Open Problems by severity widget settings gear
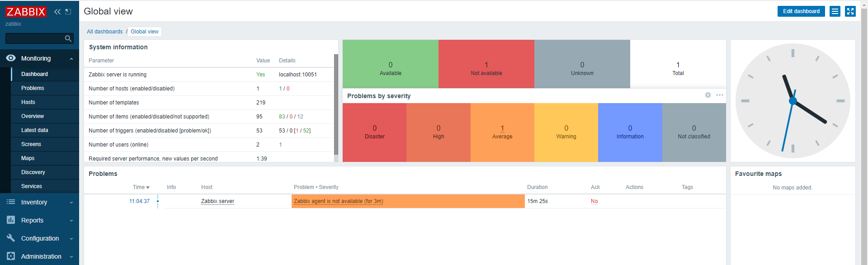Image resolution: width=868 pixels, height=265 pixels. tap(708, 95)
